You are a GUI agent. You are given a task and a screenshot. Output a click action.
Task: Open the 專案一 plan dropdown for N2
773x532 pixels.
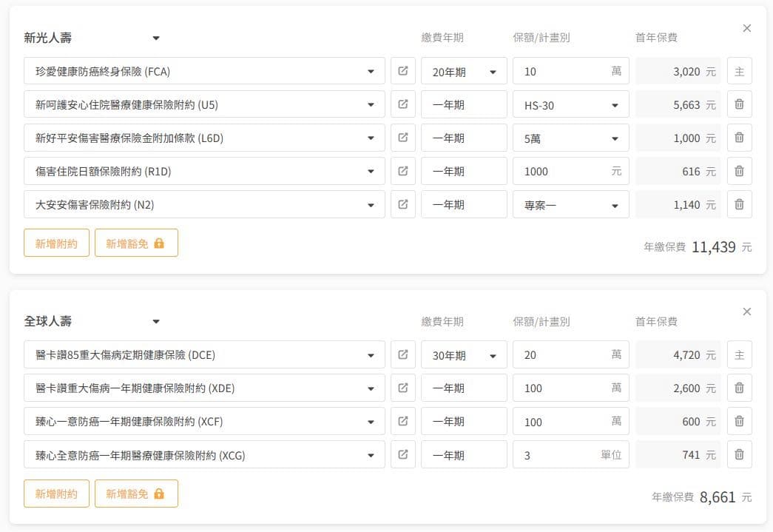[x=570, y=205]
